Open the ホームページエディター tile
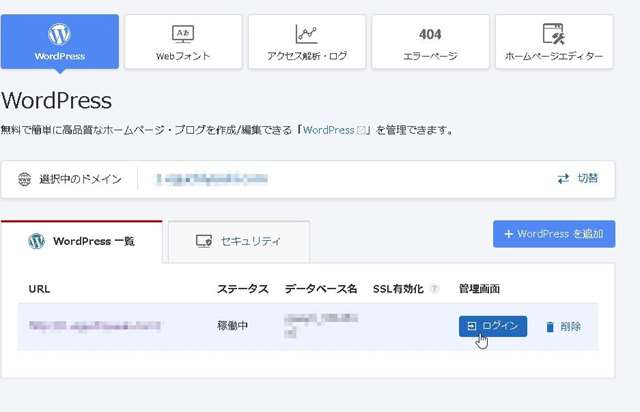Screen dimensions: 640x412 [x=553, y=42]
